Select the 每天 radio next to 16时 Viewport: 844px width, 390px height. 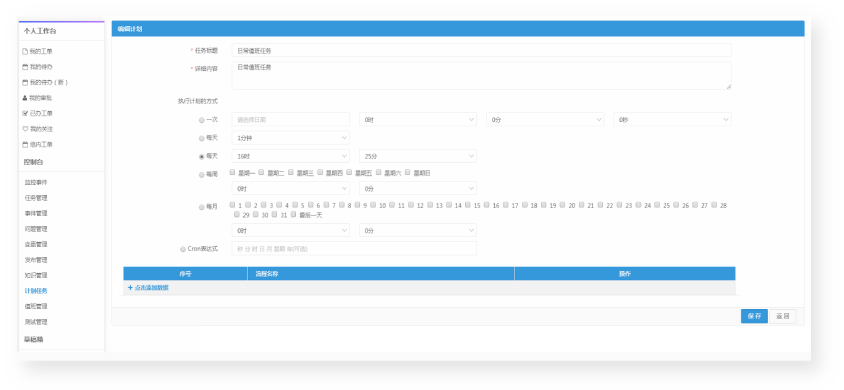(x=202, y=157)
